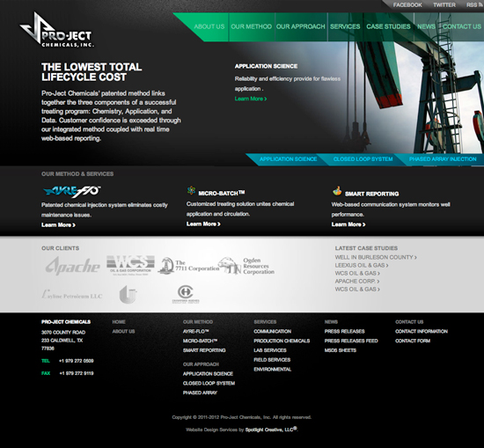
Task: Click footer Home link
Action: click(119, 322)
